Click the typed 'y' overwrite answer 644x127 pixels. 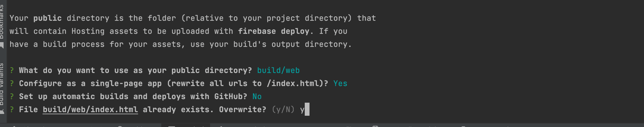coord(302,109)
